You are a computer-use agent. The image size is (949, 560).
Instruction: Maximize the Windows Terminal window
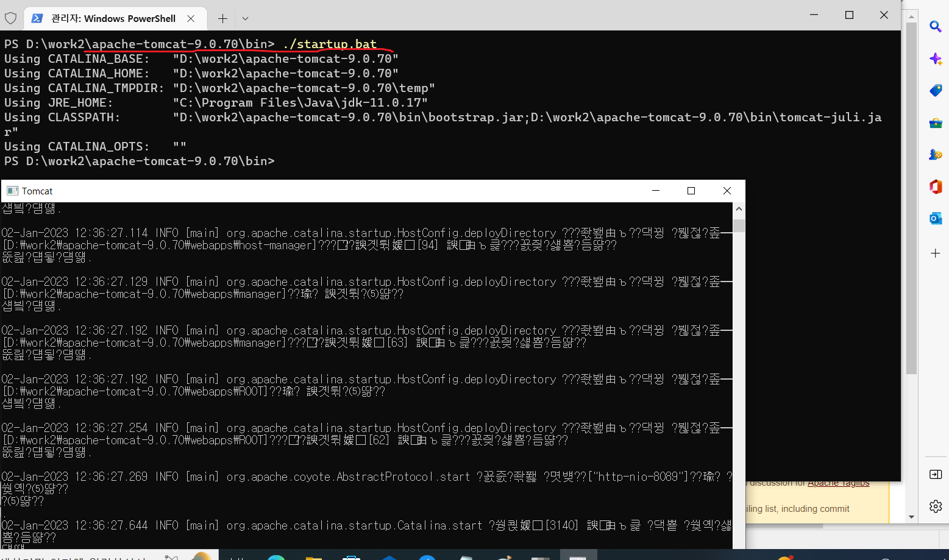pyautogui.click(x=849, y=15)
